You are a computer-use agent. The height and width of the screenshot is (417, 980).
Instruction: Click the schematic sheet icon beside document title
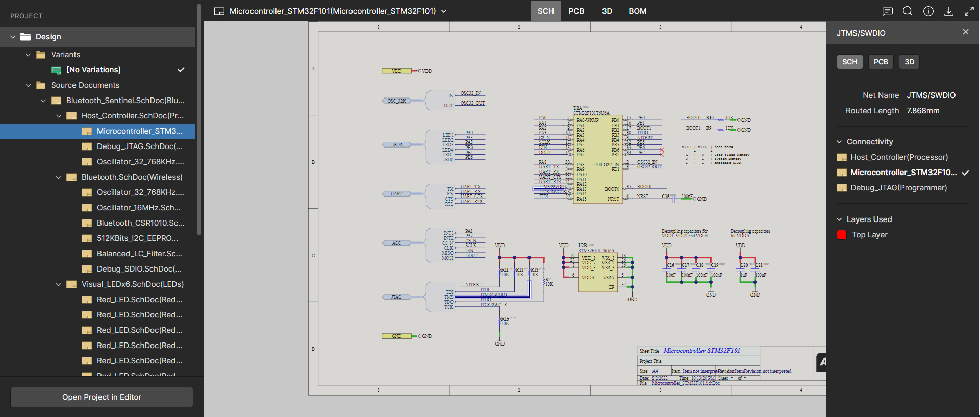point(219,11)
